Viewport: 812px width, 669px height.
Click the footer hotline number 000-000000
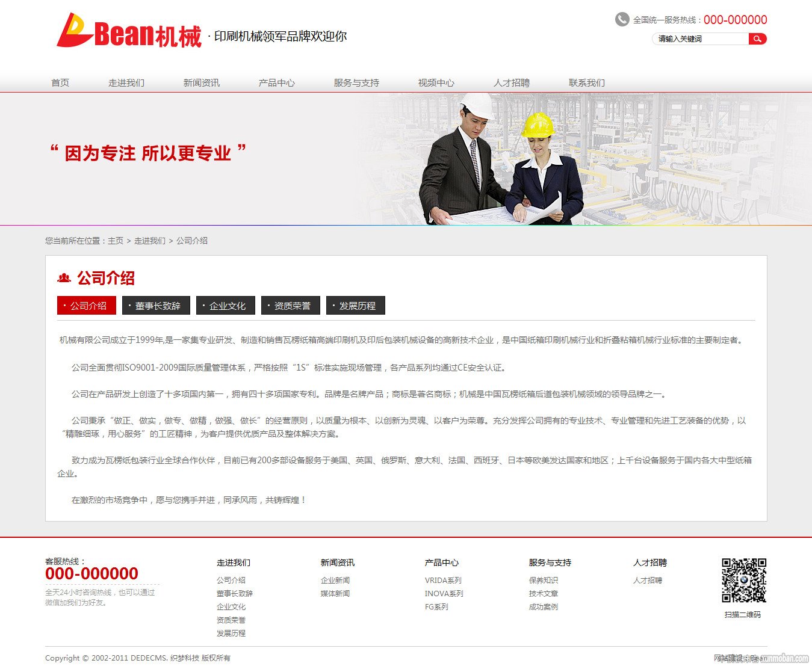(91, 574)
